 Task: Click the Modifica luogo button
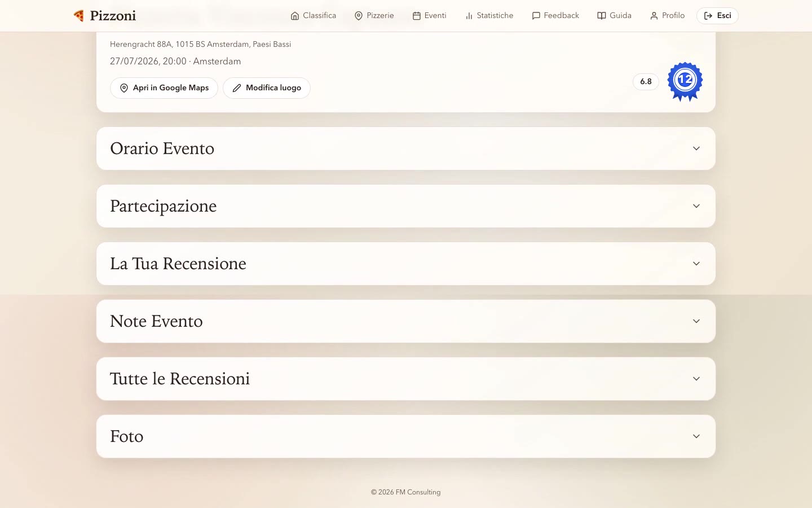point(267,88)
